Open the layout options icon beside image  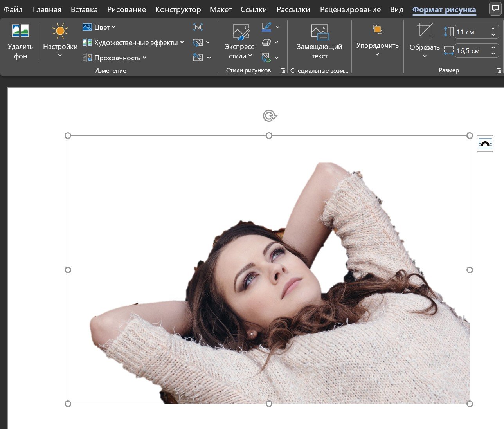point(485,144)
